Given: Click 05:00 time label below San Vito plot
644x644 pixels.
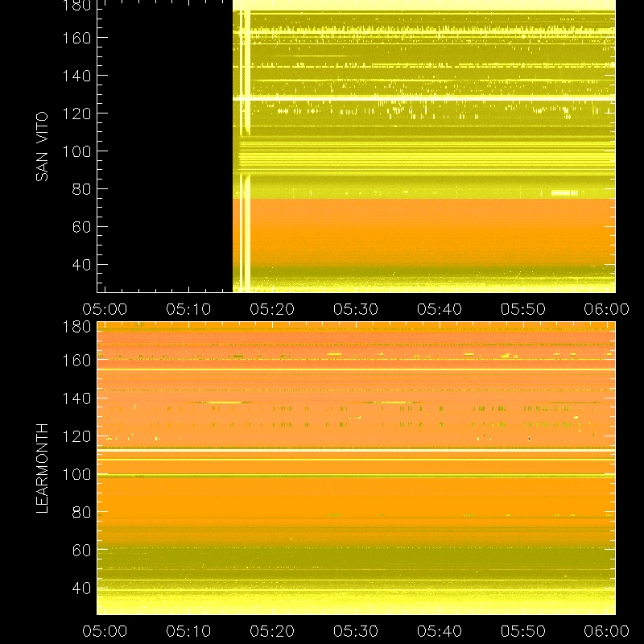Looking at the screenshot, I should click(x=105, y=309).
